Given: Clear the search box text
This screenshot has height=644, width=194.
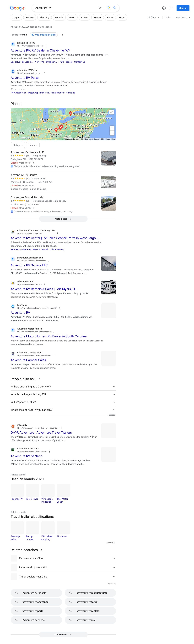Looking at the screenshot, I should pyautogui.click(x=100, y=8).
